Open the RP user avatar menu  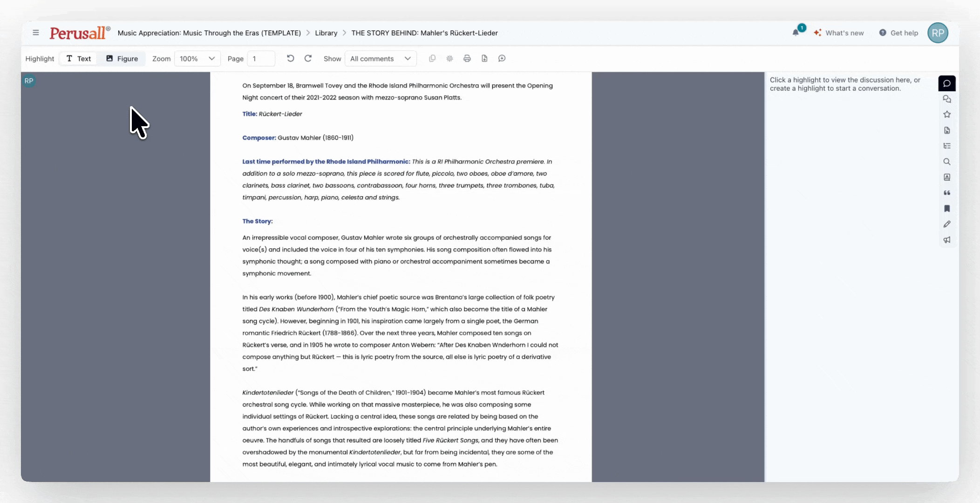(938, 33)
